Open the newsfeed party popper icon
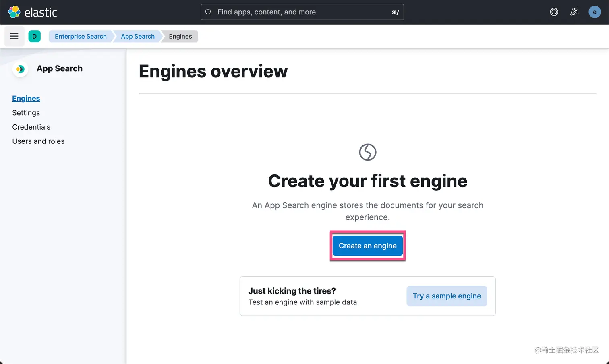 pos(574,12)
